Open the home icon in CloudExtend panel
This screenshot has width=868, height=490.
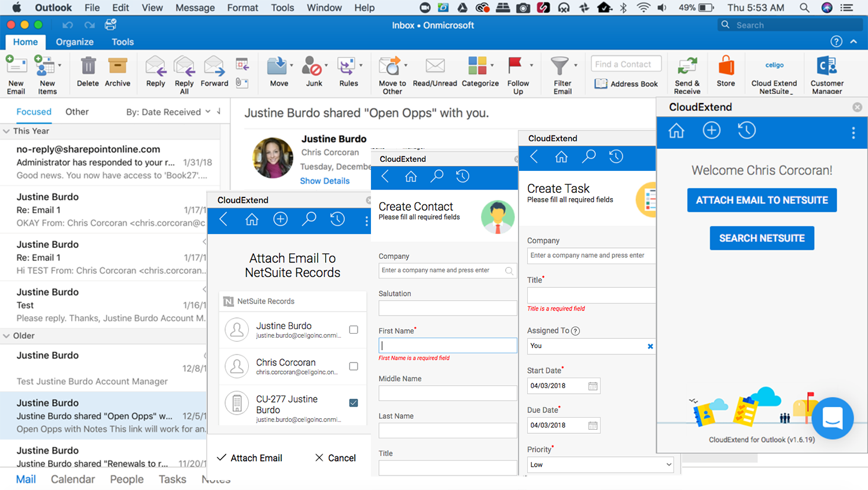coord(676,131)
